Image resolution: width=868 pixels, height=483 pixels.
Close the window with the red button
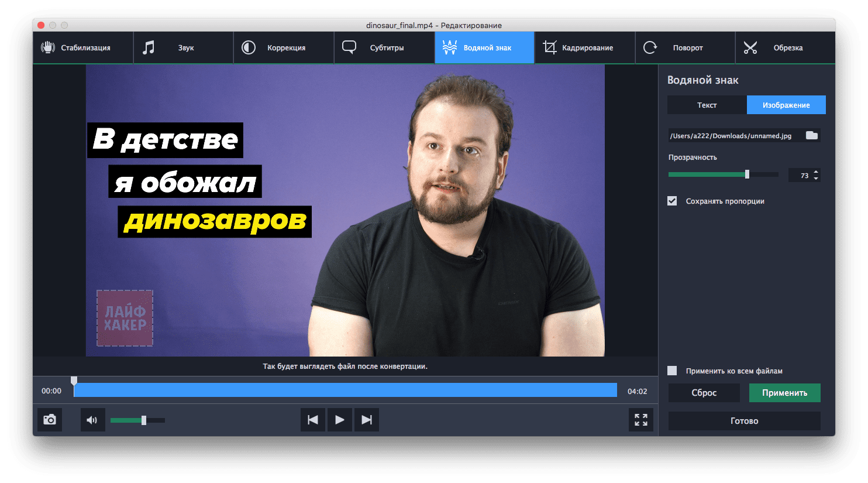(41, 25)
